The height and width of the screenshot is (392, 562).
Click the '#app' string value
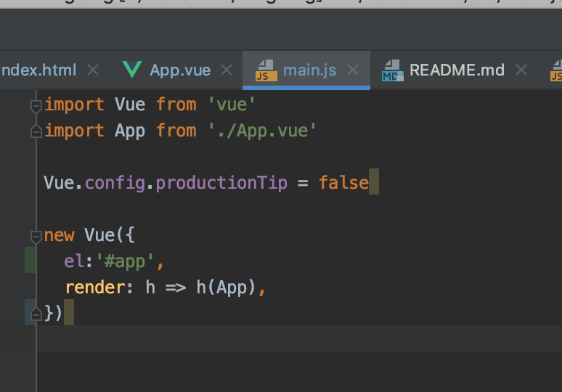pyautogui.click(x=125, y=261)
